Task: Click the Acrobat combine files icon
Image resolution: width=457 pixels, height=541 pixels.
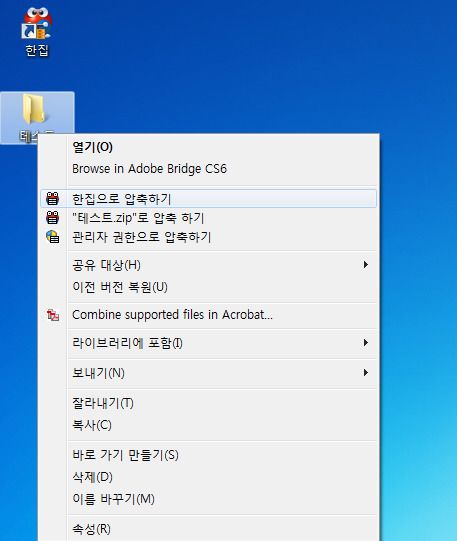Action: tap(53, 315)
